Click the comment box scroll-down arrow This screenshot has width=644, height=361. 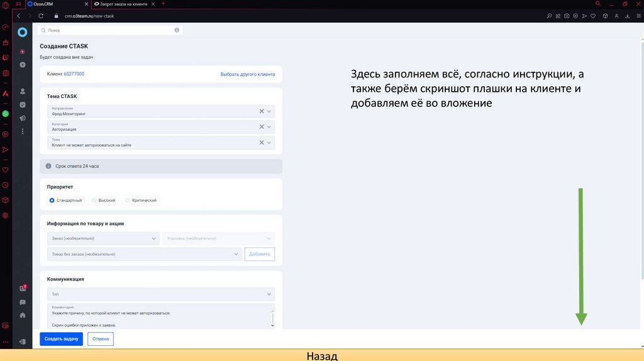click(272, 326)
